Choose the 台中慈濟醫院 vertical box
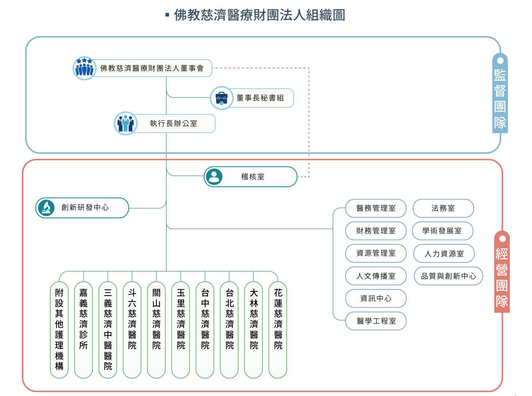This screenshot has width=532, height=396. pos(205,330)
